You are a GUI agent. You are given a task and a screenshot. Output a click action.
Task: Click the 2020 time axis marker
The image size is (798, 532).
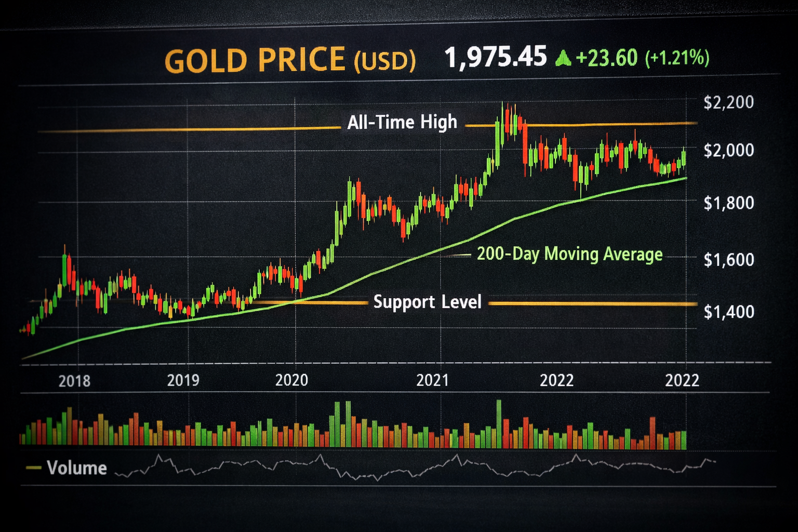[x=291, y=380]
